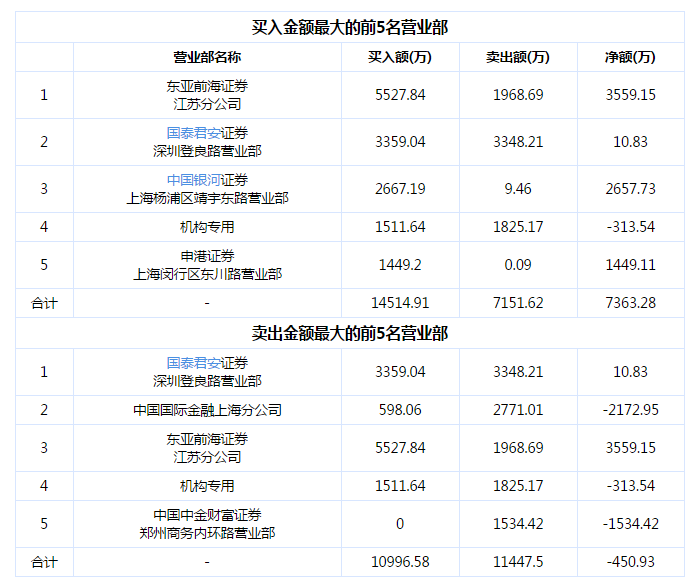This screenshot has height=586, width=686.
Task: Click 上海杨浦区靖宇东路营业部 text
Action: (x=207, y=198)
